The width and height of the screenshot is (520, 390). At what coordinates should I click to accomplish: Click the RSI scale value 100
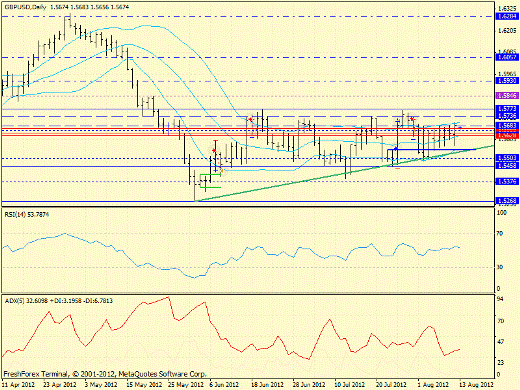pyautogui.click(x=502, y=212)
